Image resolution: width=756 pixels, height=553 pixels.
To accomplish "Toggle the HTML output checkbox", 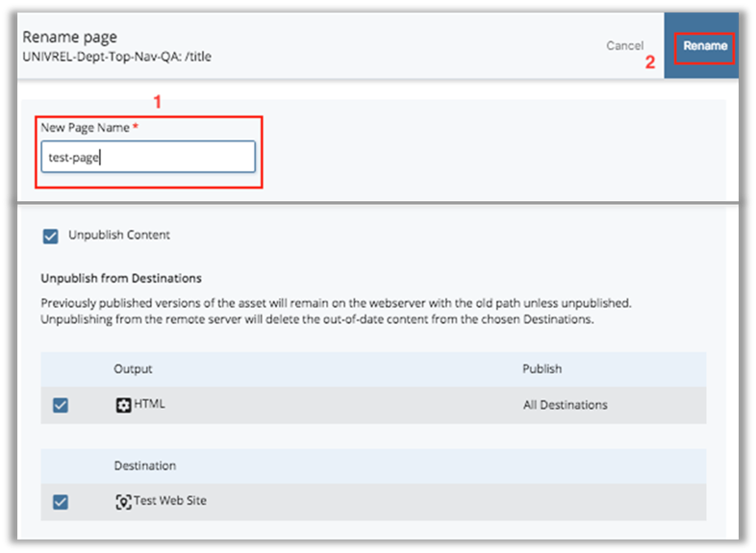I will click(x=61, y=405).
